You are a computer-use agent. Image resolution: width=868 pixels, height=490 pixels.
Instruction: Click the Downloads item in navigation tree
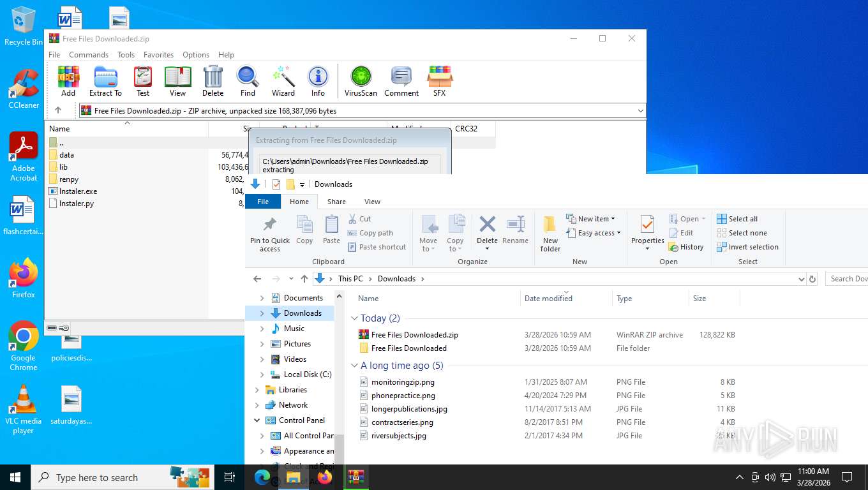click(x=303, y=313)
